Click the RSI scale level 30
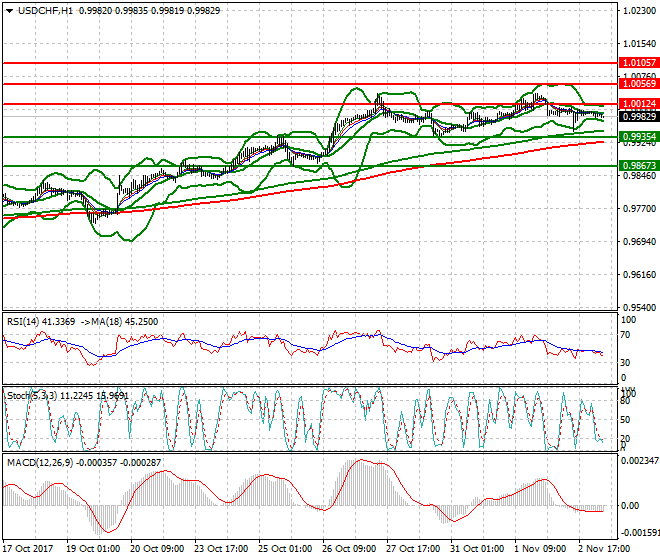Screen dimensions: 660x560 tap(625, 363)
